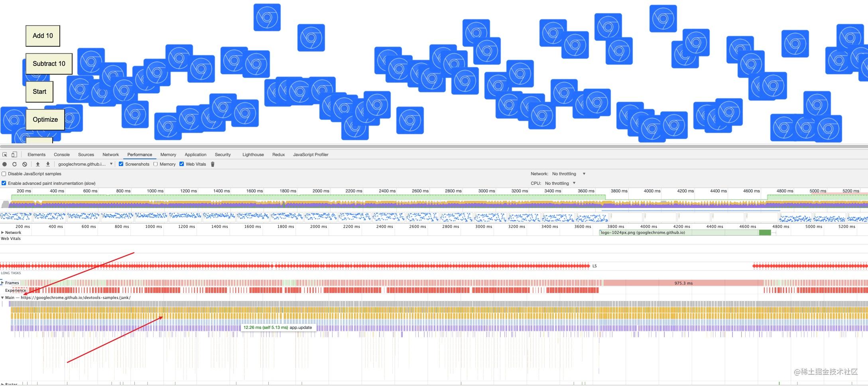
Task: Click the Subtract 10 button
Action: 49,63
